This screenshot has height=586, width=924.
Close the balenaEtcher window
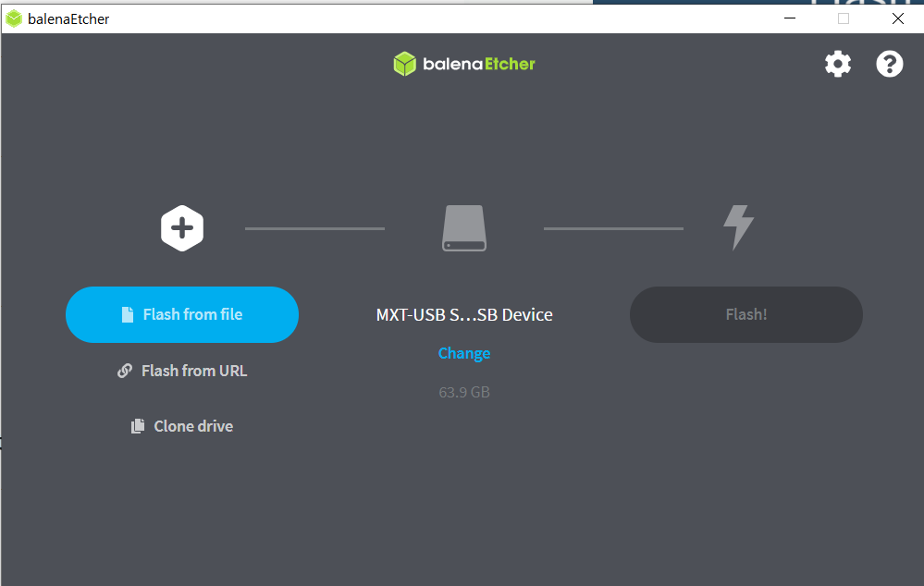897,18
